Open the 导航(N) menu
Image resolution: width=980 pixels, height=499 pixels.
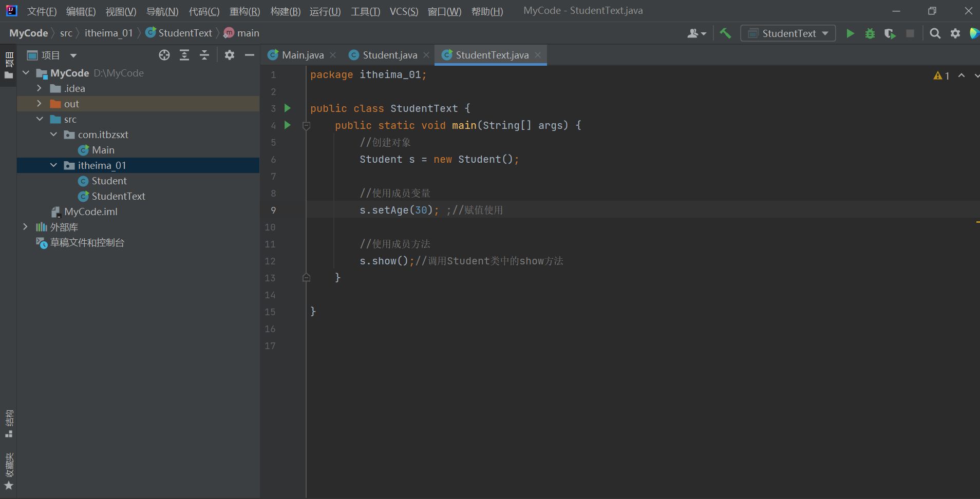point(162,11)
